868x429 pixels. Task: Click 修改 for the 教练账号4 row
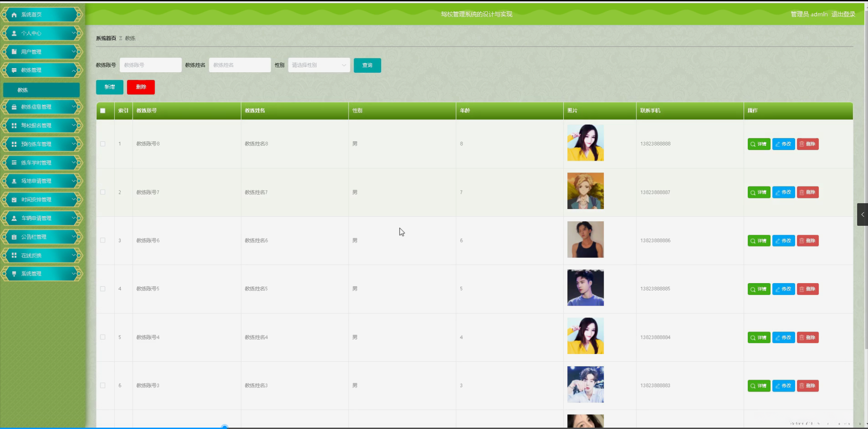coord(783,338)
